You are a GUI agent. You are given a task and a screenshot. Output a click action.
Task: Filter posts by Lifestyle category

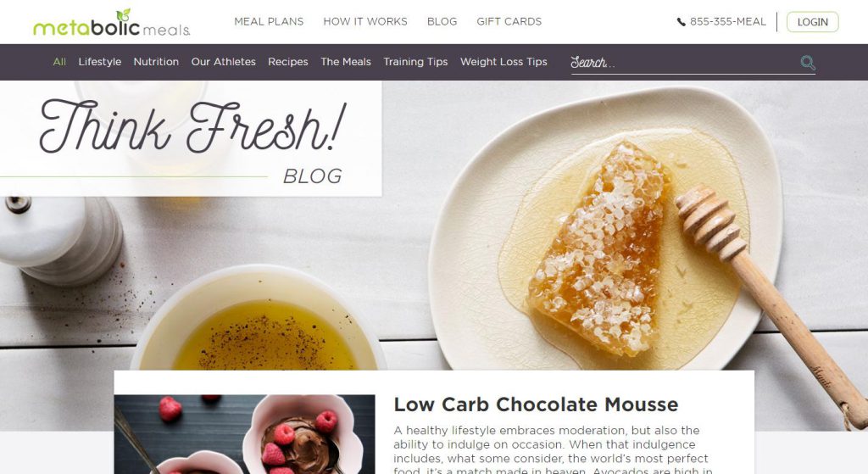point(100,62)
